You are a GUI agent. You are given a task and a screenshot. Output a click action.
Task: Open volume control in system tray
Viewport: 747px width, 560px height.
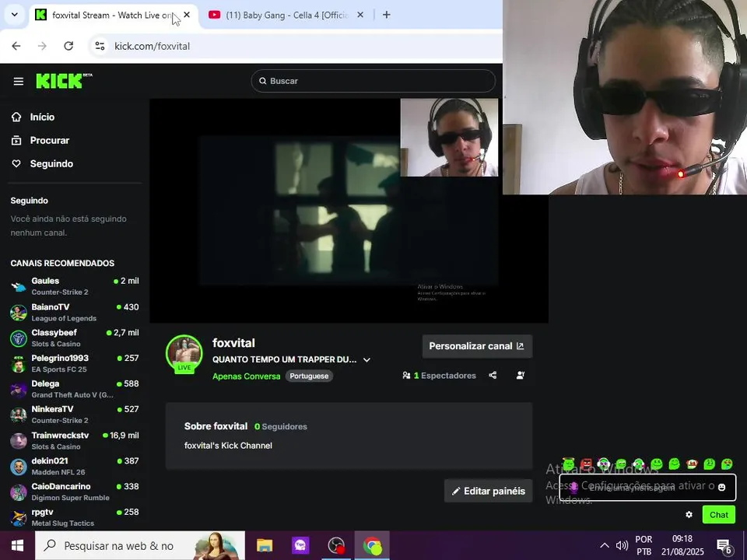[x=622, y=546]
